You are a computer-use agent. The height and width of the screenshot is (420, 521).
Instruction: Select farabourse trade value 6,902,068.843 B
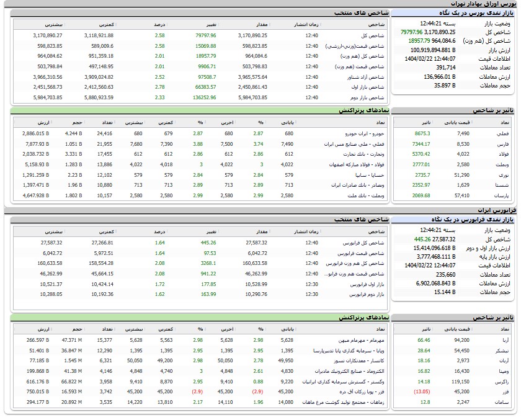pos(435,284)
